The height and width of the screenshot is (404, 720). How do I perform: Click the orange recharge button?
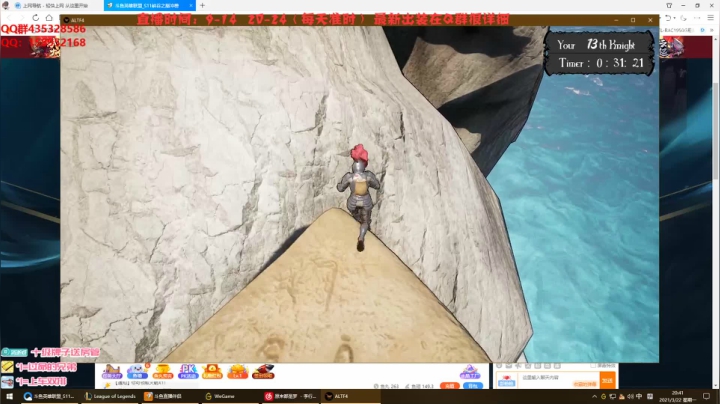pyautogui.click(x=450, y=386)
